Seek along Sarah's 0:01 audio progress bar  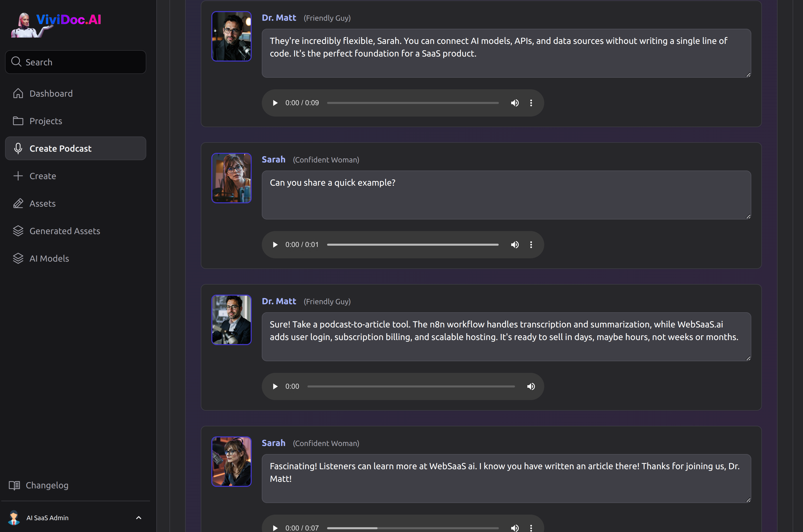[x=413, y=245]
